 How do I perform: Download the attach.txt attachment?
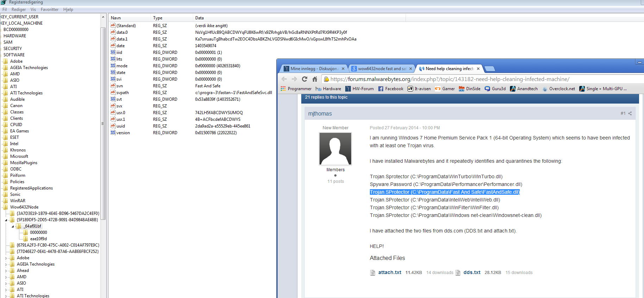tap(390, 272)
